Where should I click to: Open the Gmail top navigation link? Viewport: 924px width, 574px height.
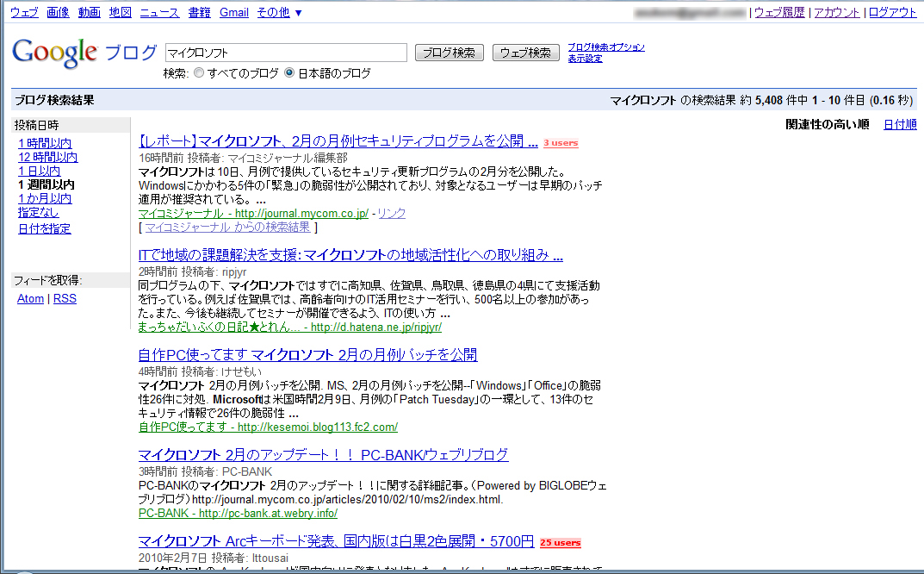click(234, 12)
